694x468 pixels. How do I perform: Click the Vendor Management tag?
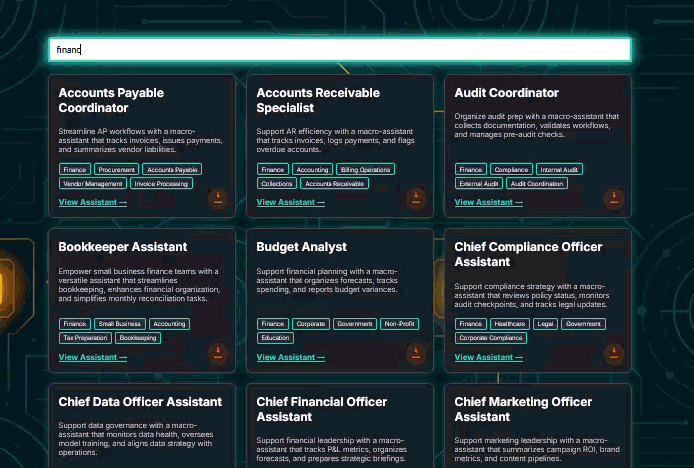click(93, 184)
